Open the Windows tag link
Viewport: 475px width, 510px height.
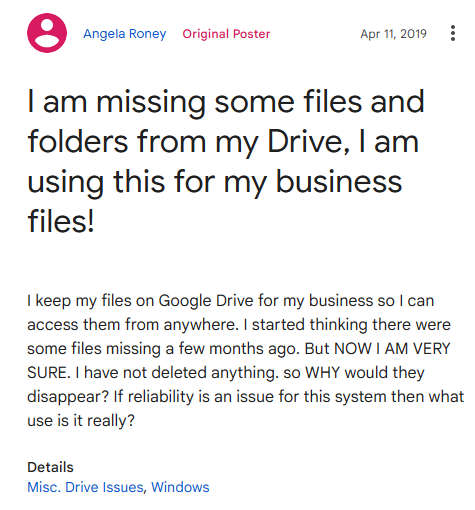180,487
